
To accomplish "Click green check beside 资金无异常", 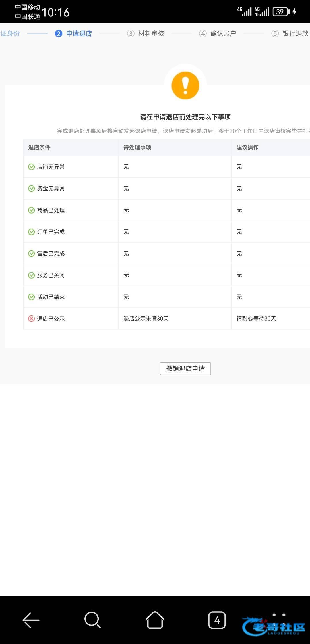I will (x=31, y=188).
